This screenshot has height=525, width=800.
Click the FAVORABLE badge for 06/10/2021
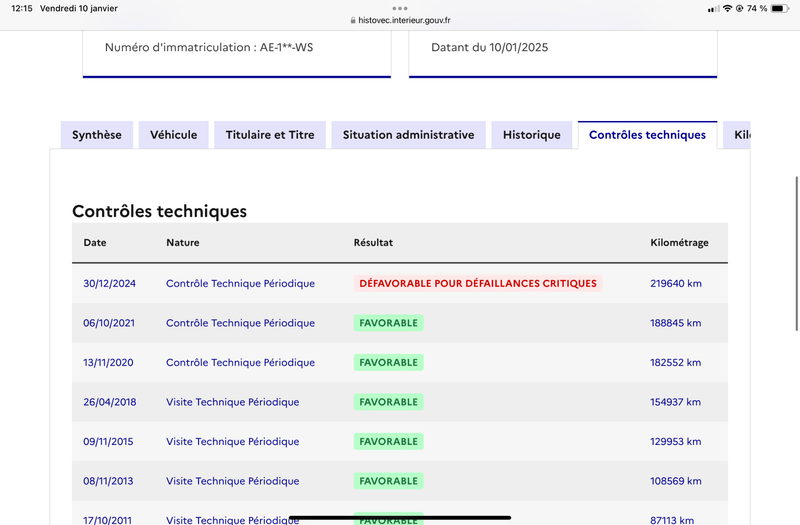(388, 323)
